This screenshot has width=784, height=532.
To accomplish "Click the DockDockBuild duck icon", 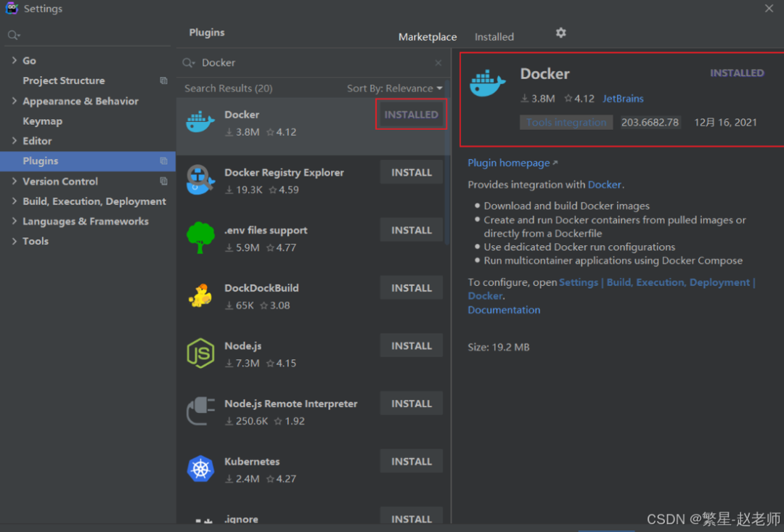I will pyautogui.click(x=200, y=295).
